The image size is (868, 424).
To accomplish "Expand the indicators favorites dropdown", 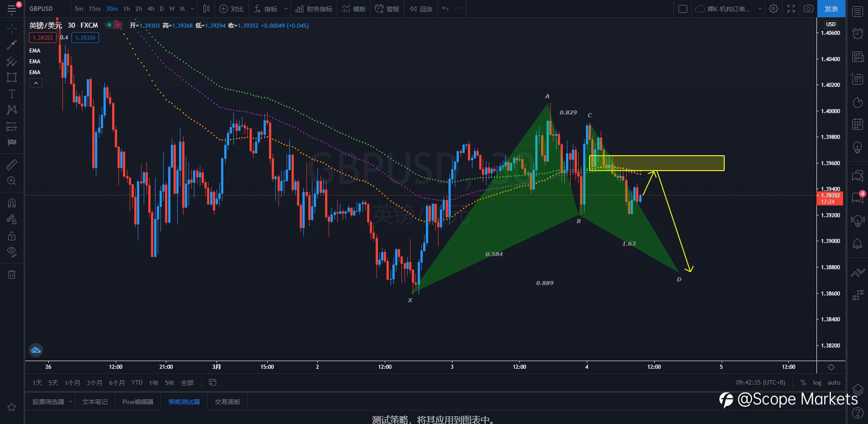I will coord(286,9).
